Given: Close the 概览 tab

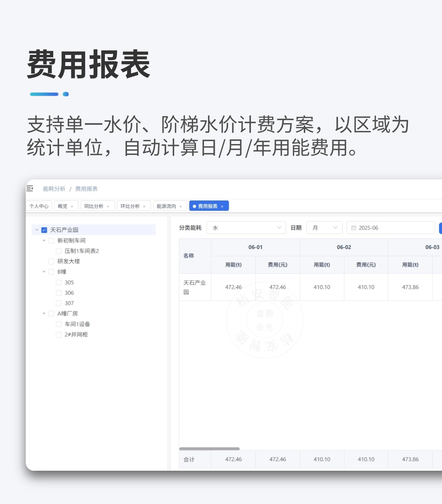Looking at the screenshot, I should (72, 206).
